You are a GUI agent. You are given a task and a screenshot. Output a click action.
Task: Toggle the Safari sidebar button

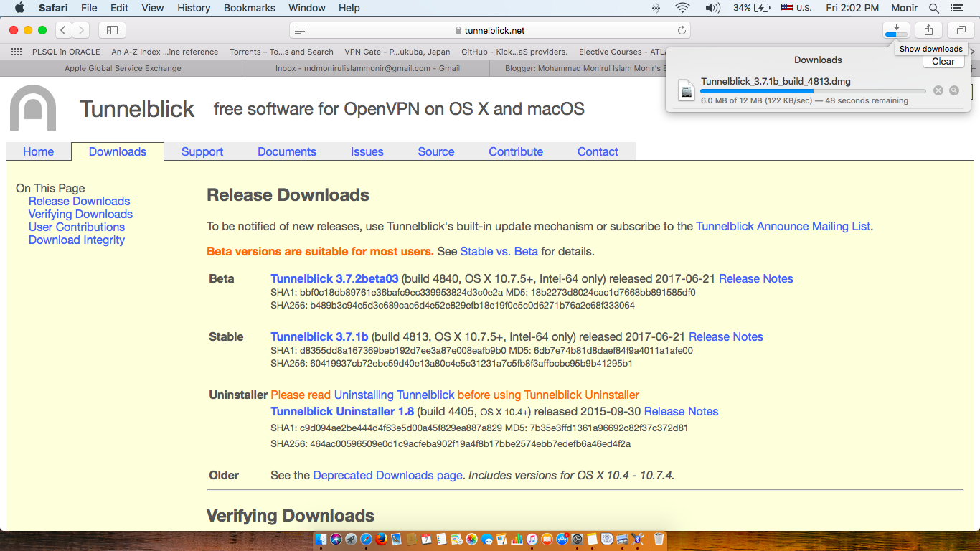(x=112, y=30)
